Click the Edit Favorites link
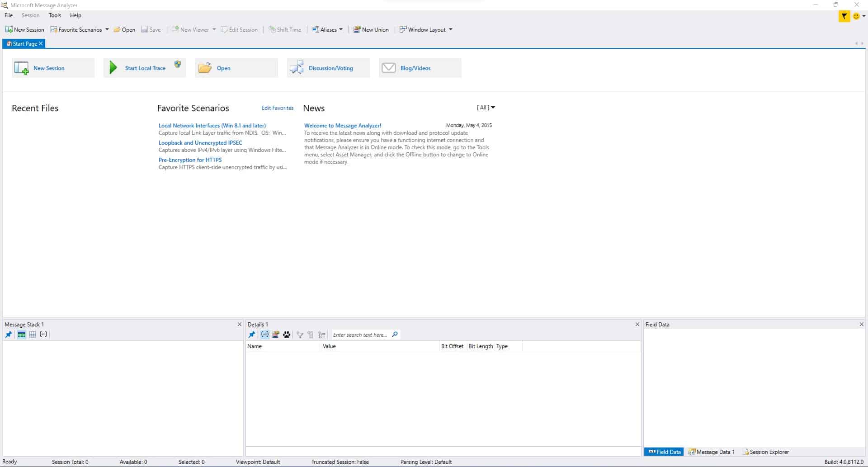The image size is (868, 467). coord(278,108)
